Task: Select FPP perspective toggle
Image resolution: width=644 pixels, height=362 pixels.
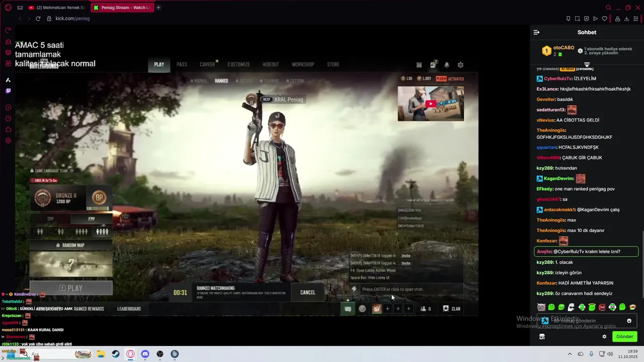Action: pos(92,219)
